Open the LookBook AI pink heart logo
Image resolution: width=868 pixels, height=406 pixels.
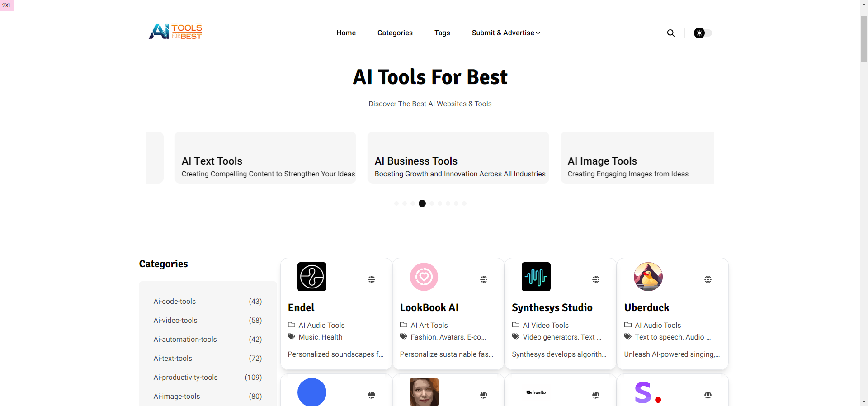424,277
